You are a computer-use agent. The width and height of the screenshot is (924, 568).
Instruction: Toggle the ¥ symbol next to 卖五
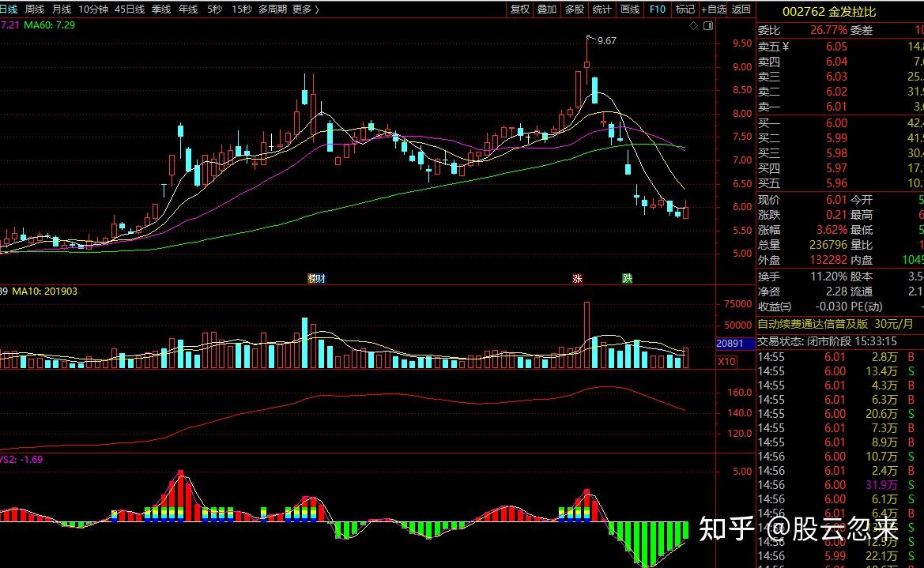786,47
